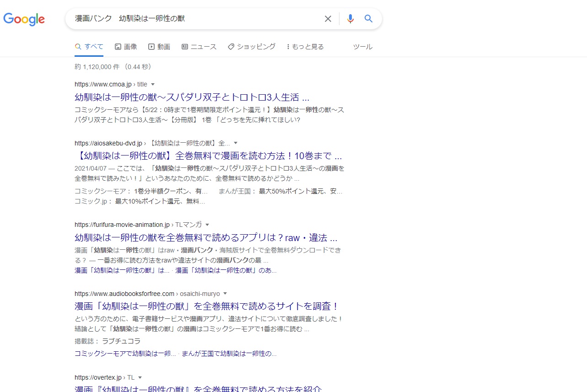Open dropdown arrow next to furifura-movie-animation.jp URL
The image size is (587, 392).
pos(207,225)
